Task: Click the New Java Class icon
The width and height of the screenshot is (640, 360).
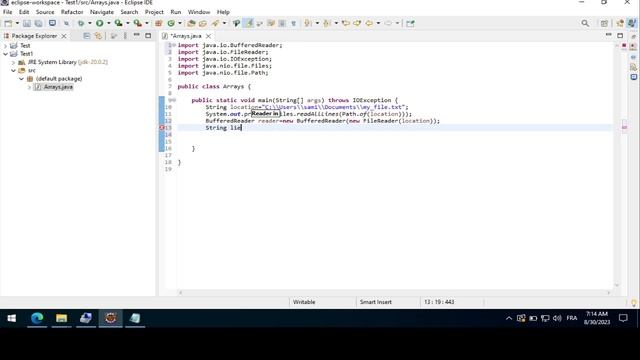Action: [171, 23]
